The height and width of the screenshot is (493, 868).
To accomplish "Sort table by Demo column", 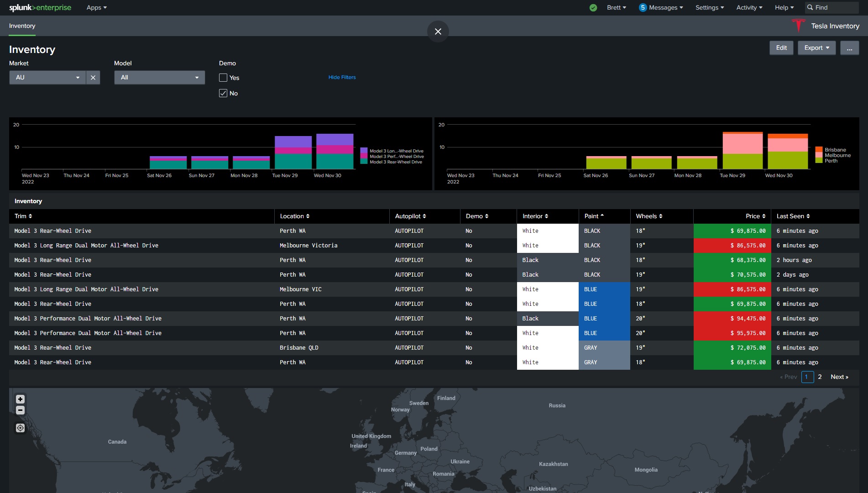I will (477, 216).
